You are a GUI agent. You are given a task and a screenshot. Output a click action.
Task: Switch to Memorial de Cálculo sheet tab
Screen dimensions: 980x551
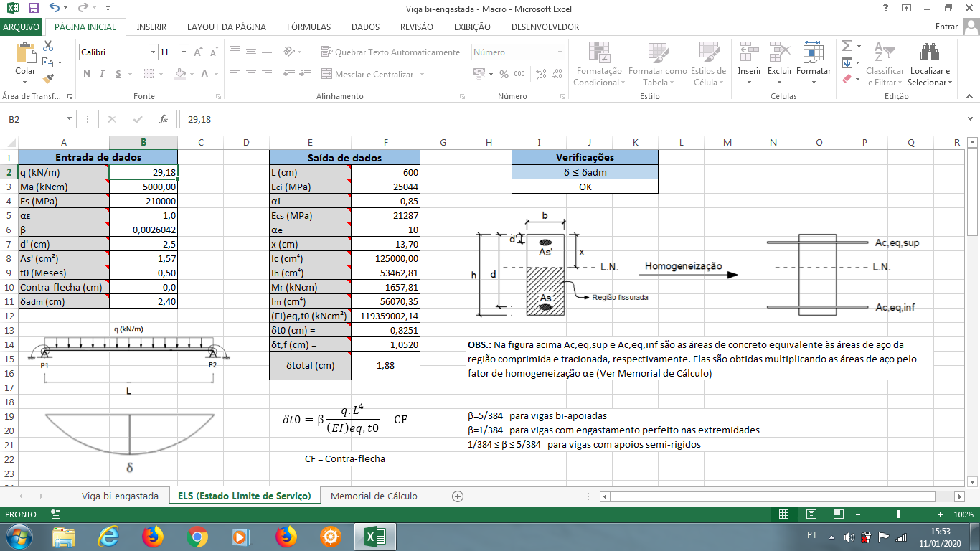click(x=374, y=496)
